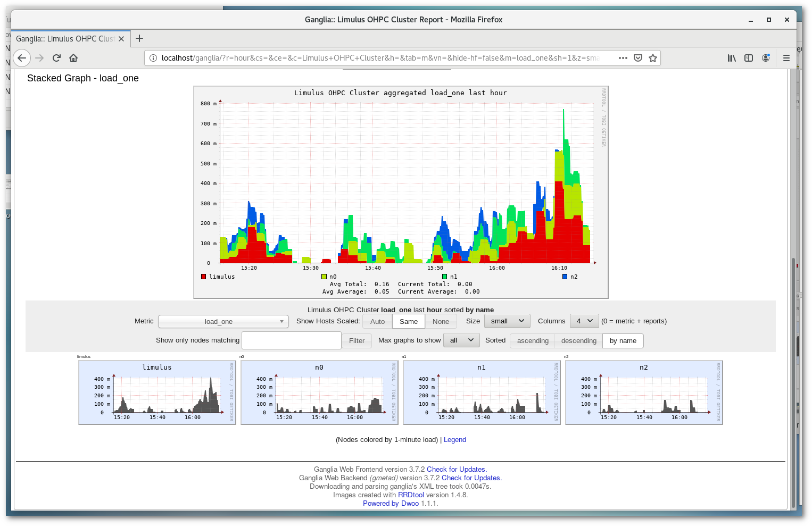The height and width of the screenshot is (526, 812).
Task: Click the node matching filter text field
Action: (x=291, y=340)
